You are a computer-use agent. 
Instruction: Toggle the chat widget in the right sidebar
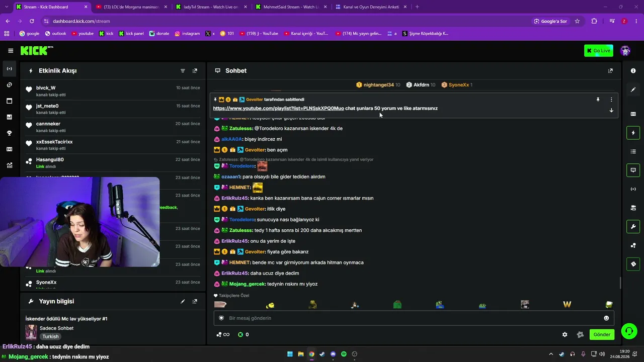tap(633, 170)
